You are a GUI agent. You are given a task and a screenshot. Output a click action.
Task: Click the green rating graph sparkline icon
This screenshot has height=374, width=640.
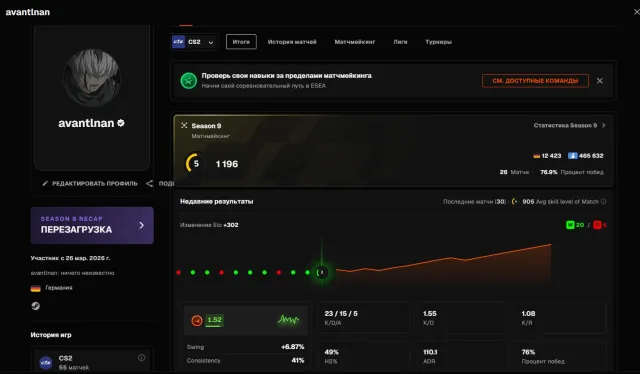click(288, 320)
